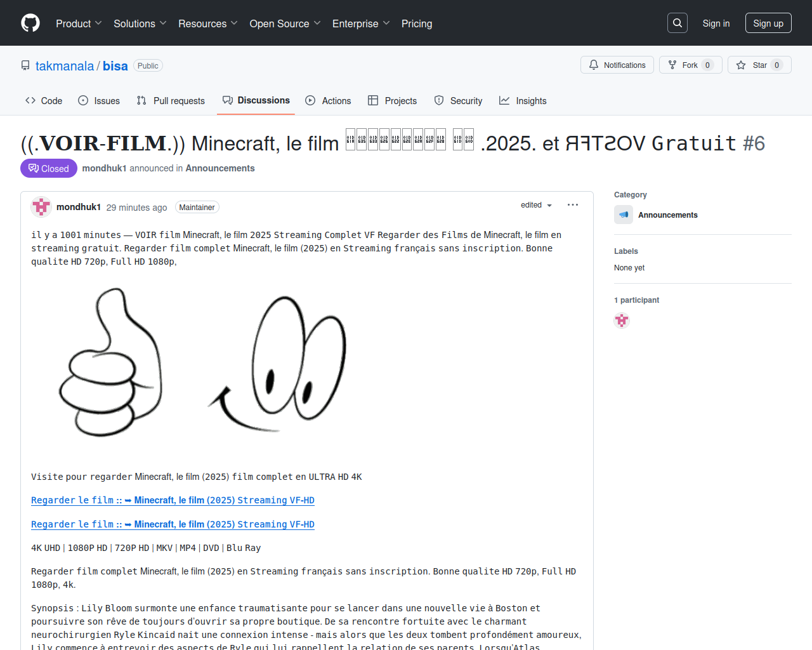Open the participant avatar in sidebar
This screenshot has width=812, height=650.
point(622,321)
